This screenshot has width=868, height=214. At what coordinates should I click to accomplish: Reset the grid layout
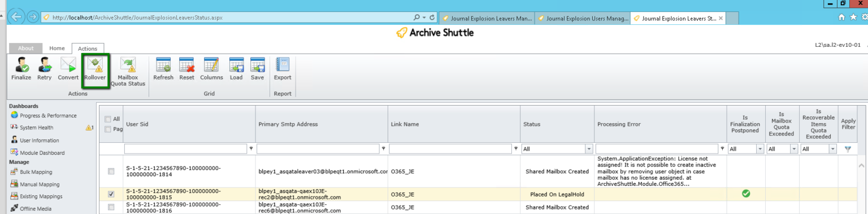click(187, 69)
